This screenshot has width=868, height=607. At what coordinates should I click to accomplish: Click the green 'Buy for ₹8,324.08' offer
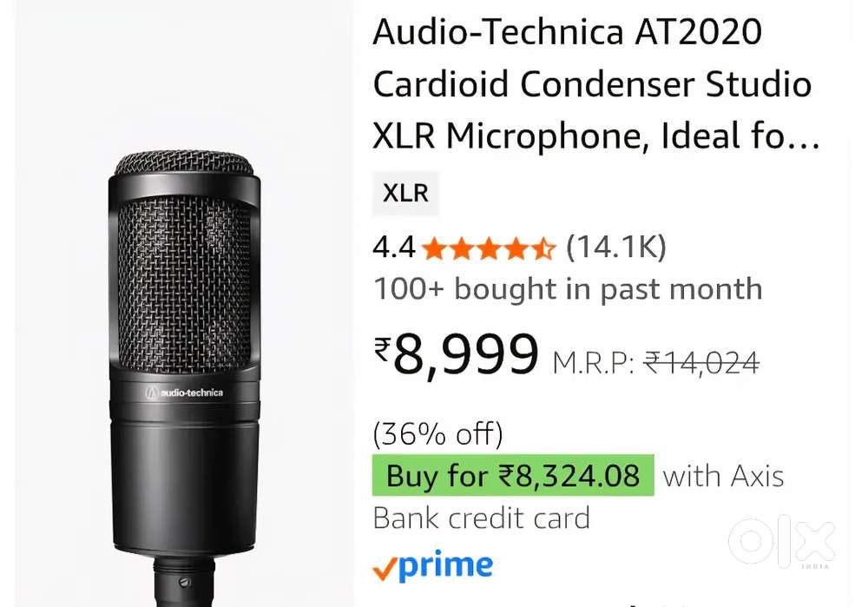512,476
